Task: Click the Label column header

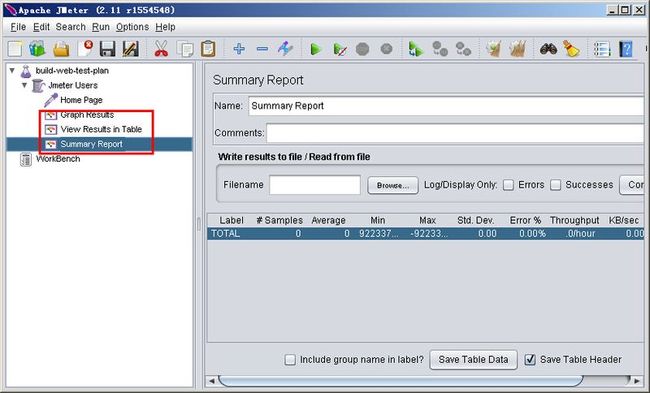Action: (231, 221)
